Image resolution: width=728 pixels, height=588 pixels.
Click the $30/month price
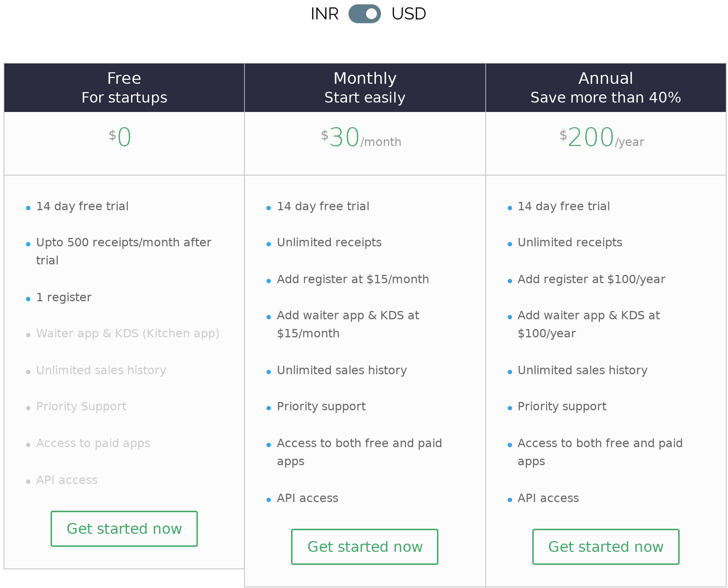click(x=361, y=138)
